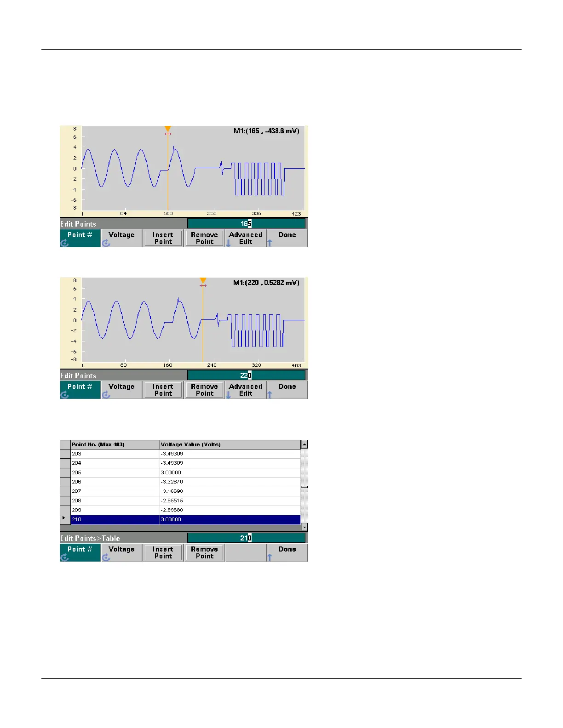Open Advanced Edit in the 220 point screen

(x=246, y=390)
